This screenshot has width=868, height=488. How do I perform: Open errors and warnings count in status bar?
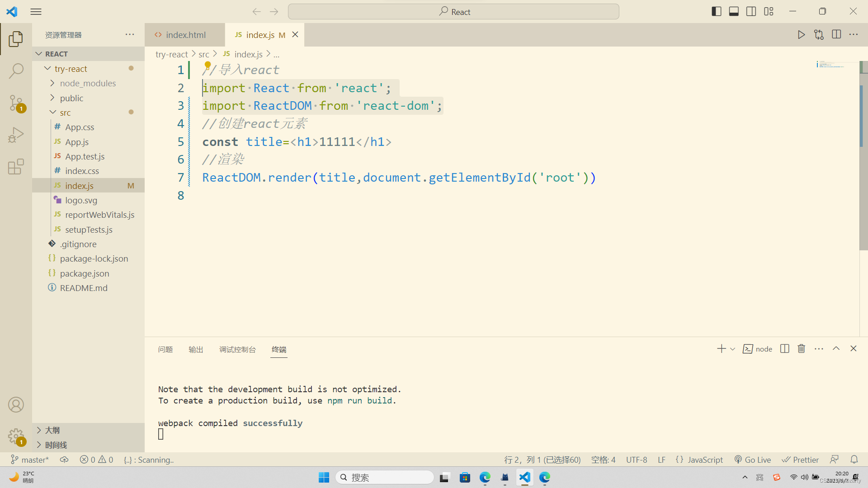point(96,460)
